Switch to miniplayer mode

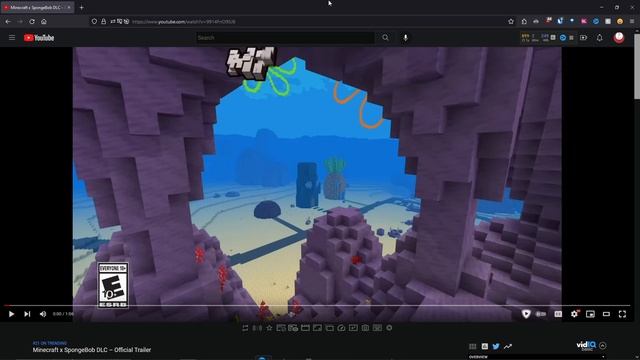(x=590, y=314)
